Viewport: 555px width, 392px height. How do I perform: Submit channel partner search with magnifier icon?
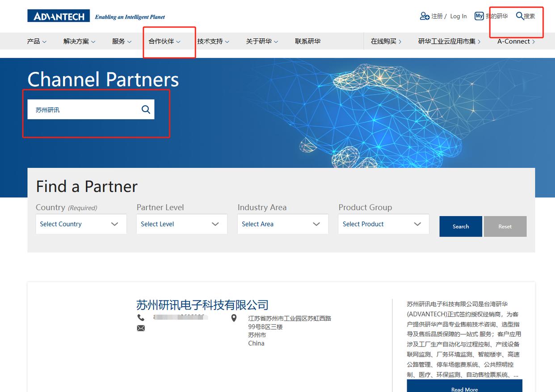pyautogui.click(x=146, y=109)
